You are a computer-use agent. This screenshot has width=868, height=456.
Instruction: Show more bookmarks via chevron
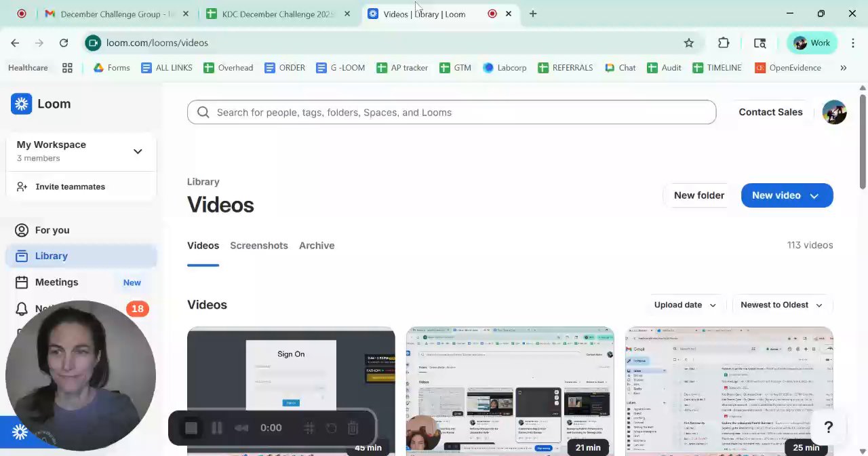point(844,68)
